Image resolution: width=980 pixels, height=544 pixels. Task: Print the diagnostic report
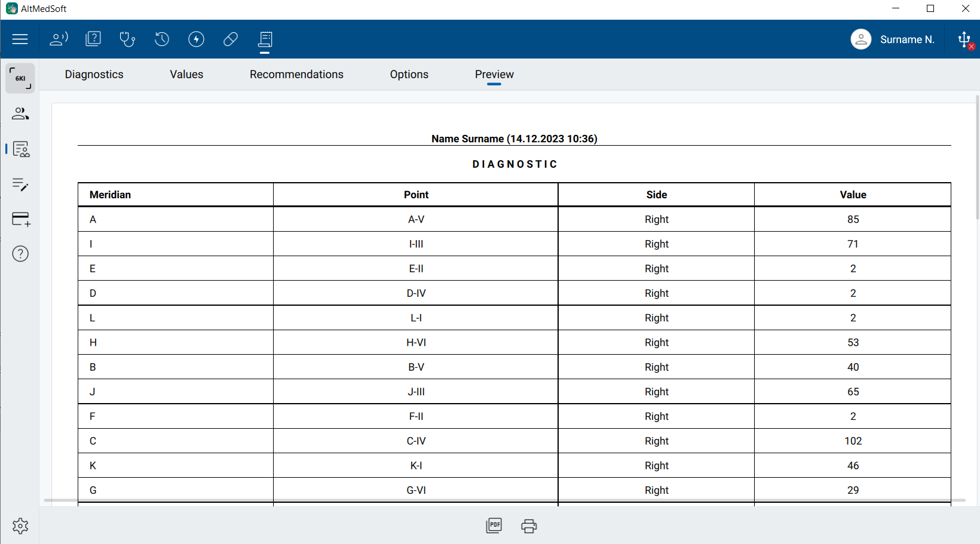[x=529, y=525]
